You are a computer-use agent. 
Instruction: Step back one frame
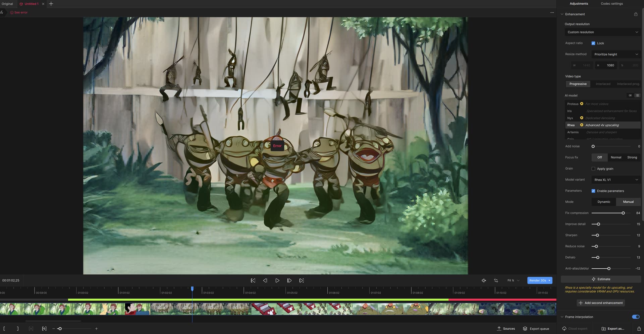265,280
